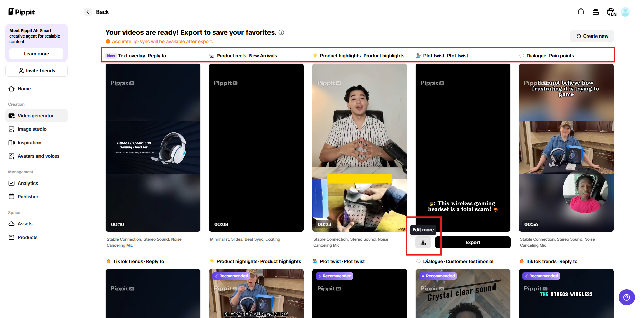Screen dimensions: 644x318
Task: Open the credits stack icon
Action: coord(596,12)
